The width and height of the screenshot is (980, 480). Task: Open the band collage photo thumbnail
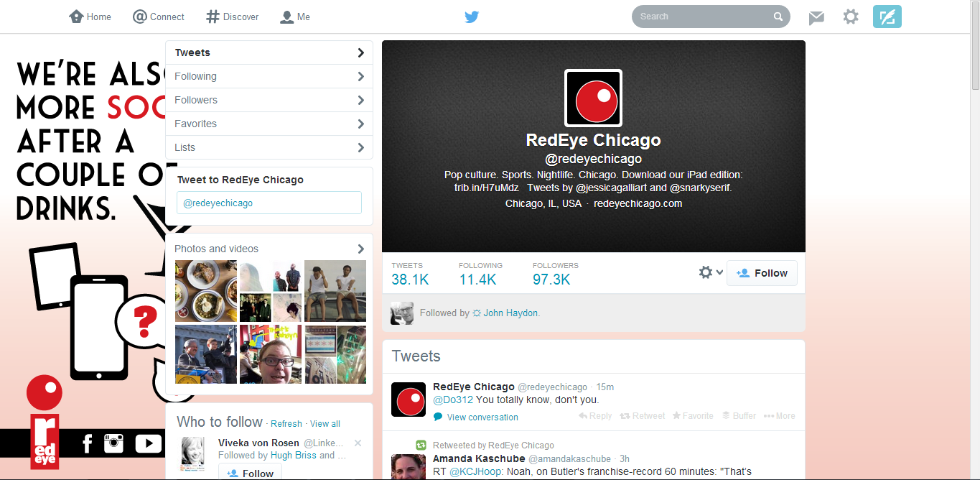click(x=271, y=291)
